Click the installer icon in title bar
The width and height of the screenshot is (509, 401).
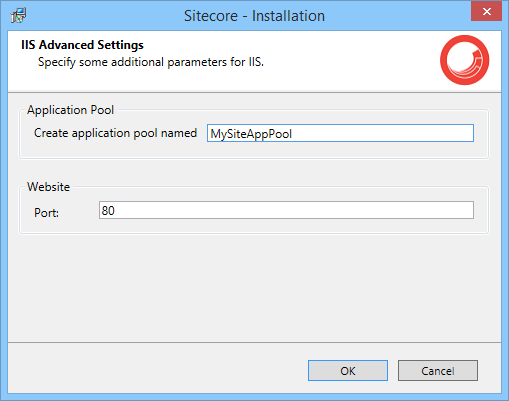pos(18,15)
